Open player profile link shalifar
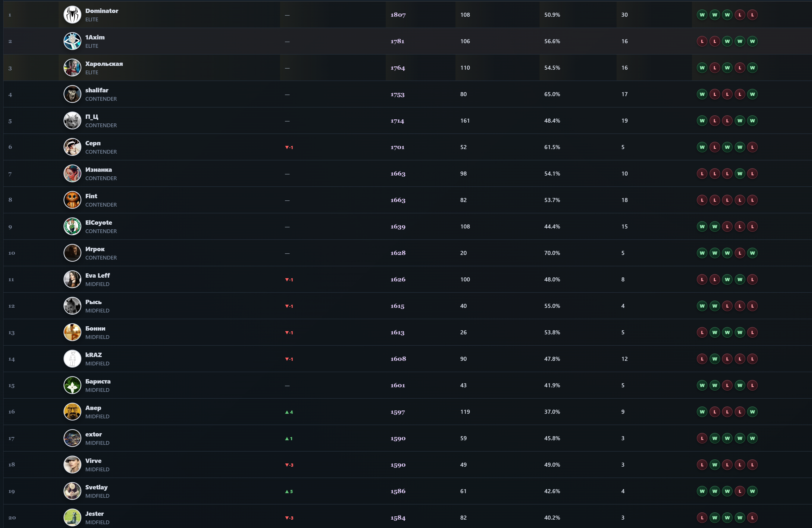This screenshot has height=528, width=812. tap(96, 90)
